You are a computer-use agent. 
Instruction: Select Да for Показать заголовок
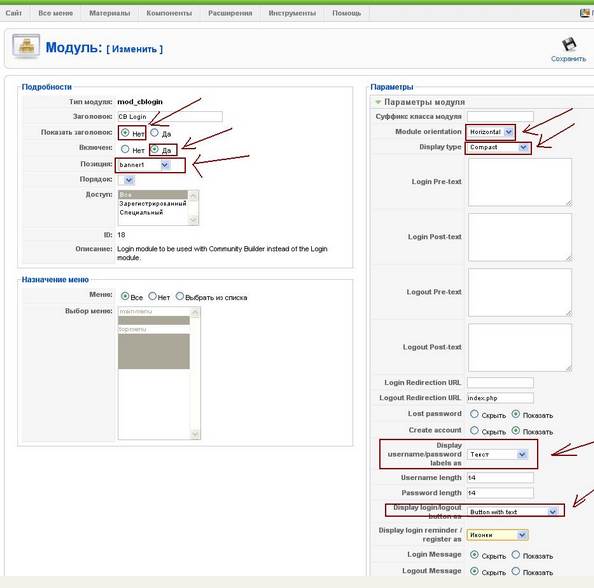point(154,133)
